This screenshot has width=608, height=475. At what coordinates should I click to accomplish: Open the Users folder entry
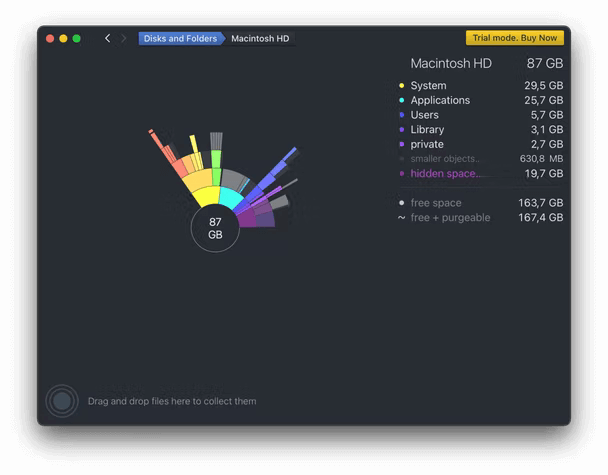pos(481,115)
